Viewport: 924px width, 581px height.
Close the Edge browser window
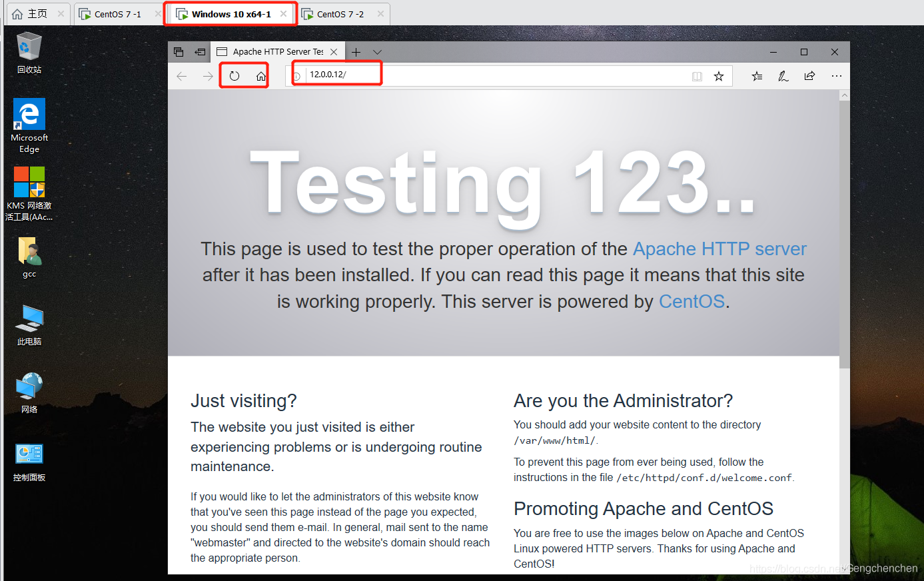pos(835,52)
